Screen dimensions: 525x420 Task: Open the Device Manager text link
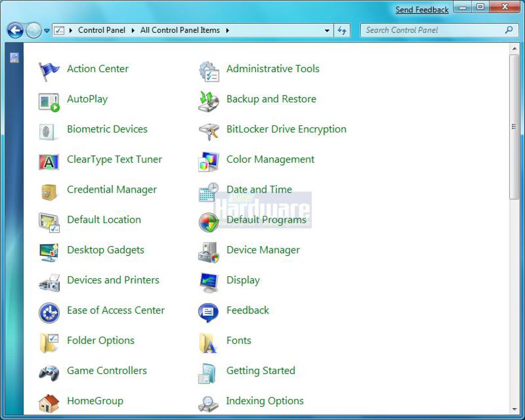[263, 250]
